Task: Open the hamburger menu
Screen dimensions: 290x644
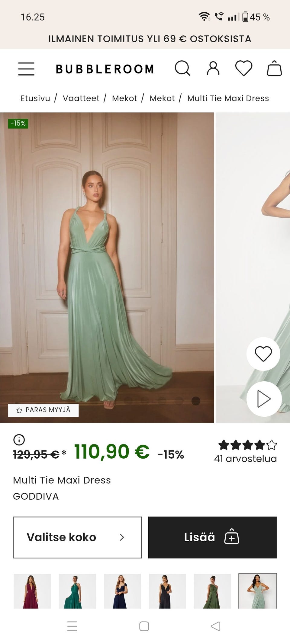Action: pyautogui.click(x=26, y=69)
